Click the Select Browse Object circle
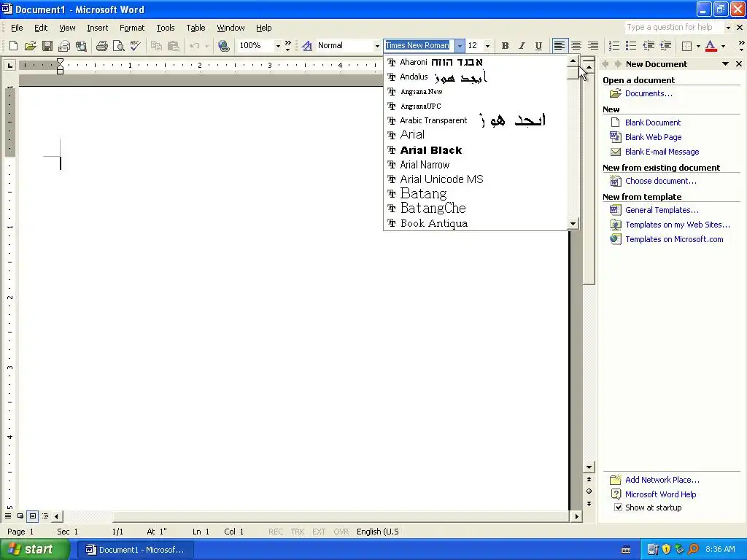The height and width of the screenshot is (560, 747). pos(589,491)
